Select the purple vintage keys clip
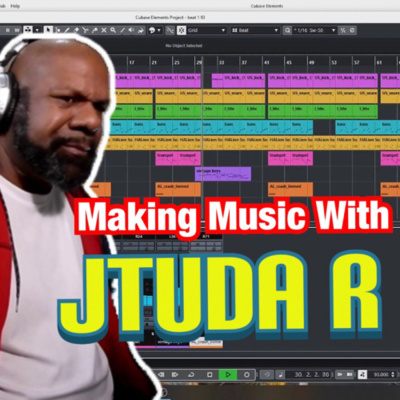 click(223, 174)
